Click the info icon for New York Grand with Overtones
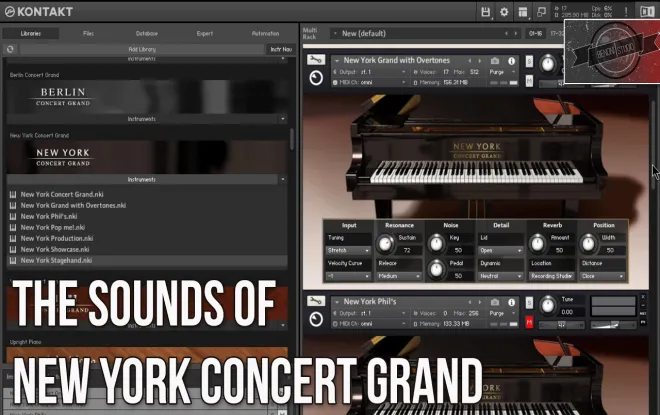Screen dimensions: 660x415 point(511,61)
